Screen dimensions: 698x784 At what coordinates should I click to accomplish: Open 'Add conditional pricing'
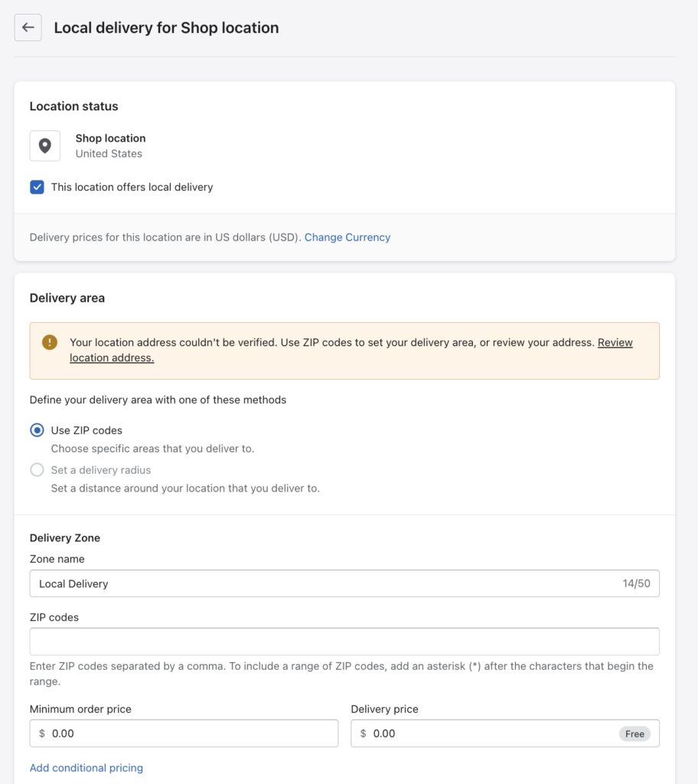click(x=86, y=767)
